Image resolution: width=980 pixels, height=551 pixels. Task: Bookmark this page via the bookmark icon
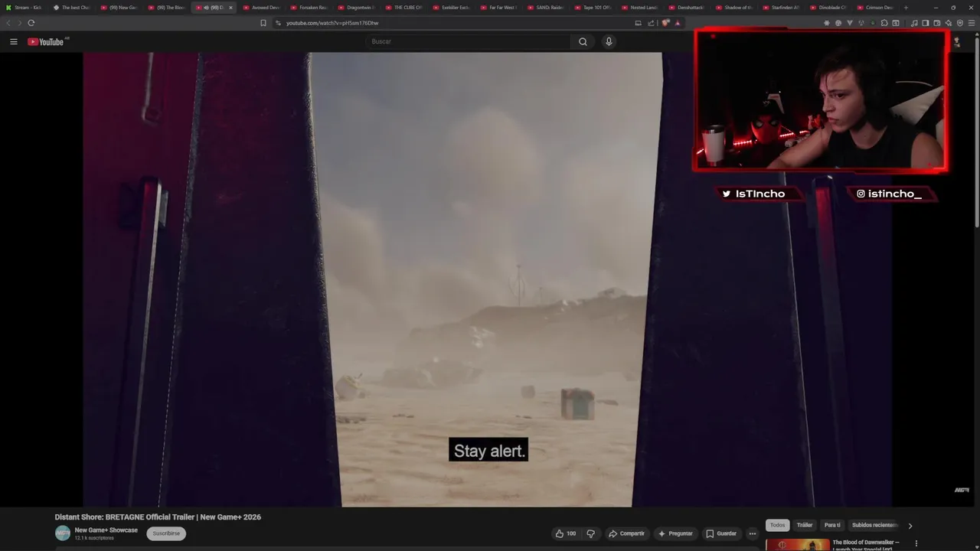pyautogui.click(x=263, y=23)
